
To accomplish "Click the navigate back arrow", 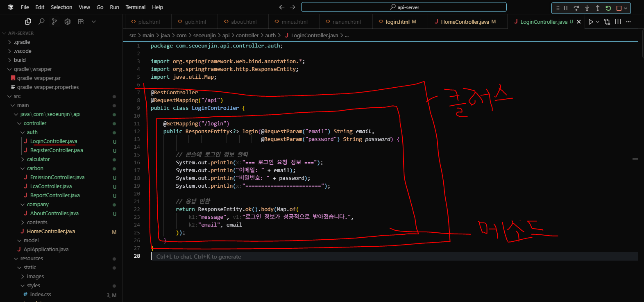I will (x=282, y=7).
